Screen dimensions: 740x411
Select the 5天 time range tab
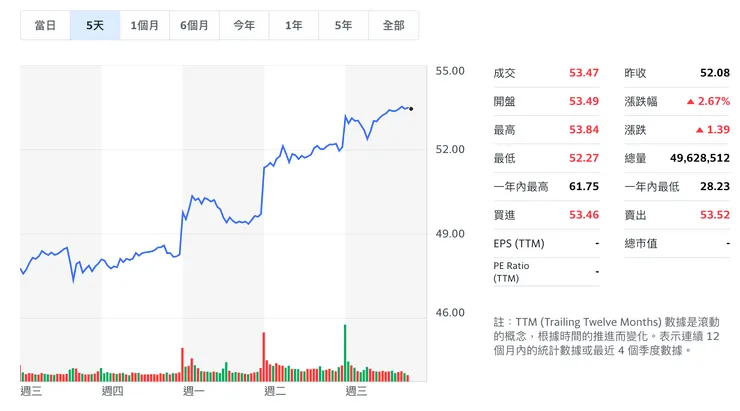coord(95,25)
